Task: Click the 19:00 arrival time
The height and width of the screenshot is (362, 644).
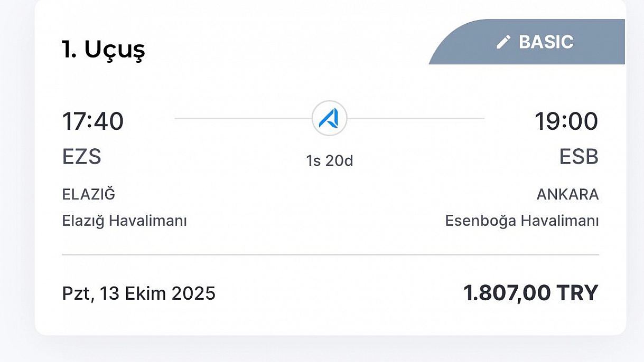Action: click(566, 121)
